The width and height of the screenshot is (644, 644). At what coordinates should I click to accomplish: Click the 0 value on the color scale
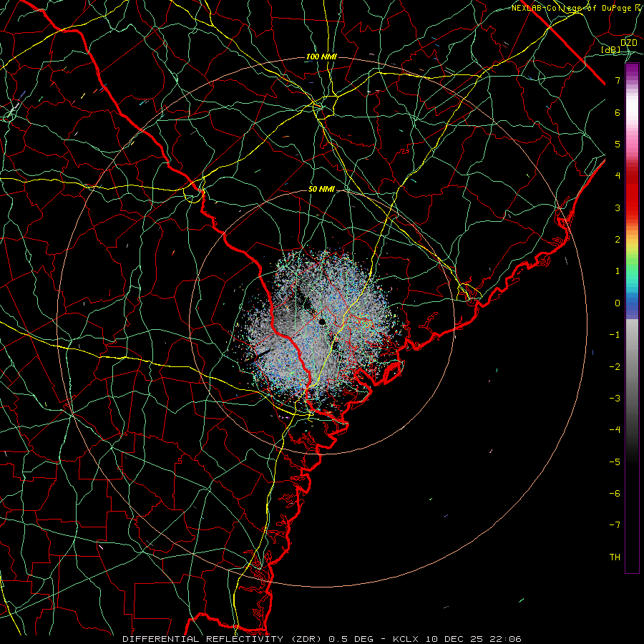(x=618, y=303)
